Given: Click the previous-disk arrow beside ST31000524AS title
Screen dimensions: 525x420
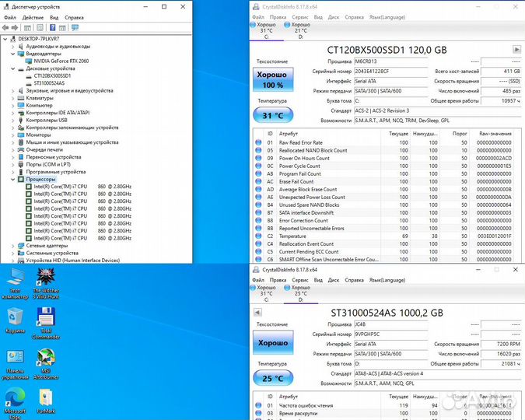Looking at the screenshot, I should (x=257, y=313).
